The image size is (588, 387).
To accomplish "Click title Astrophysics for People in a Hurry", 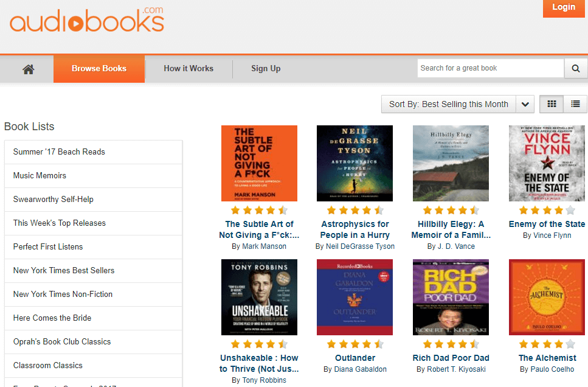I will coord(355,230).
